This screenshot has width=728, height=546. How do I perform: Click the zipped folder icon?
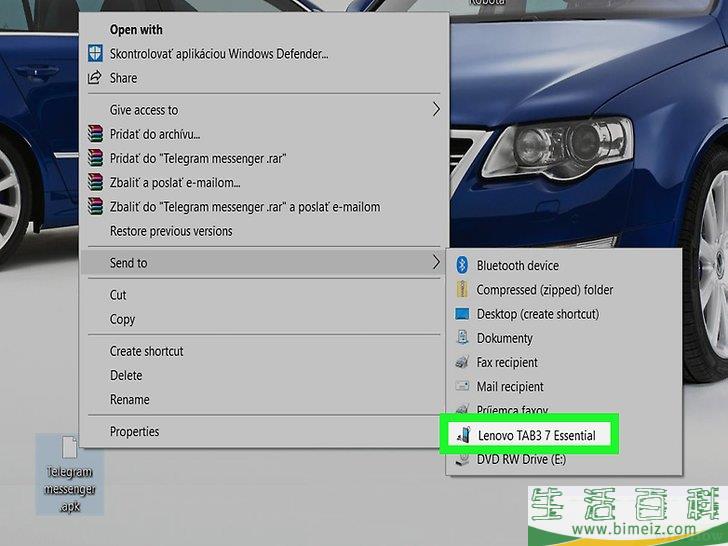[462, 289]
